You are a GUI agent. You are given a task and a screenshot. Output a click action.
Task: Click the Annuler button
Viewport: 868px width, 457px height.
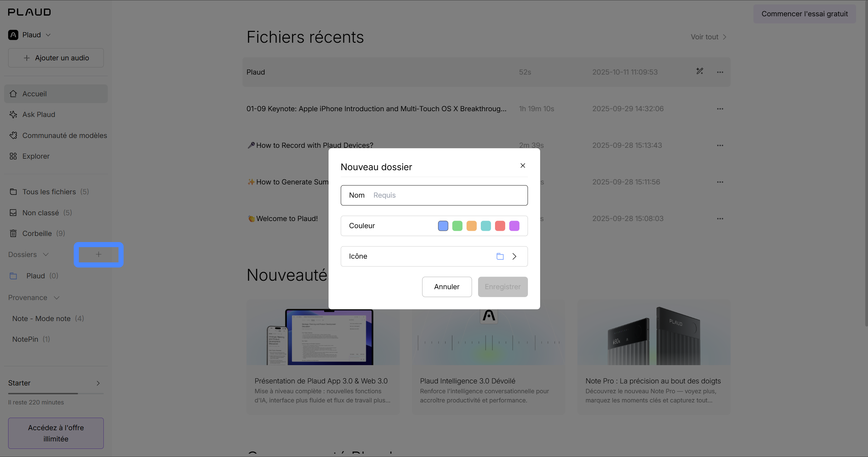coord(447,287)
